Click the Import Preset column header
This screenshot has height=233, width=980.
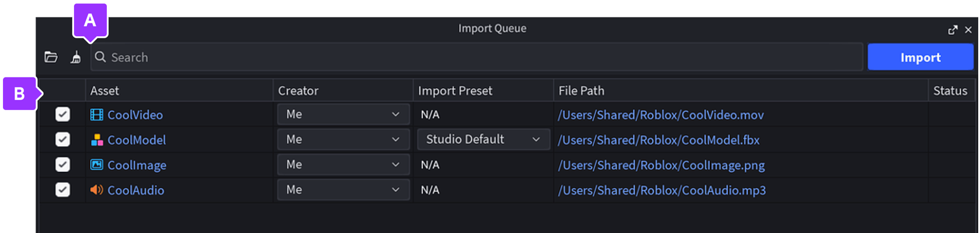(x=484, y=90)
